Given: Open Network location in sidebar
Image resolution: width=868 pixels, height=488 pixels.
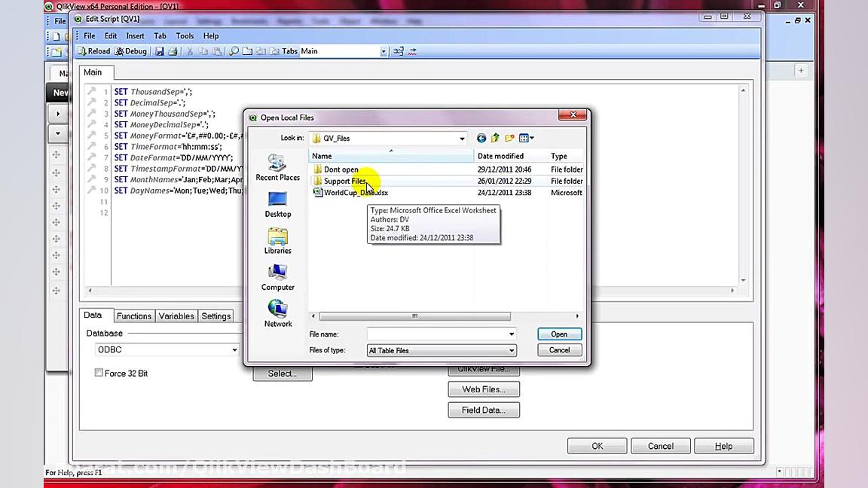Looking at the screenshot, I should tap(277, 314).
